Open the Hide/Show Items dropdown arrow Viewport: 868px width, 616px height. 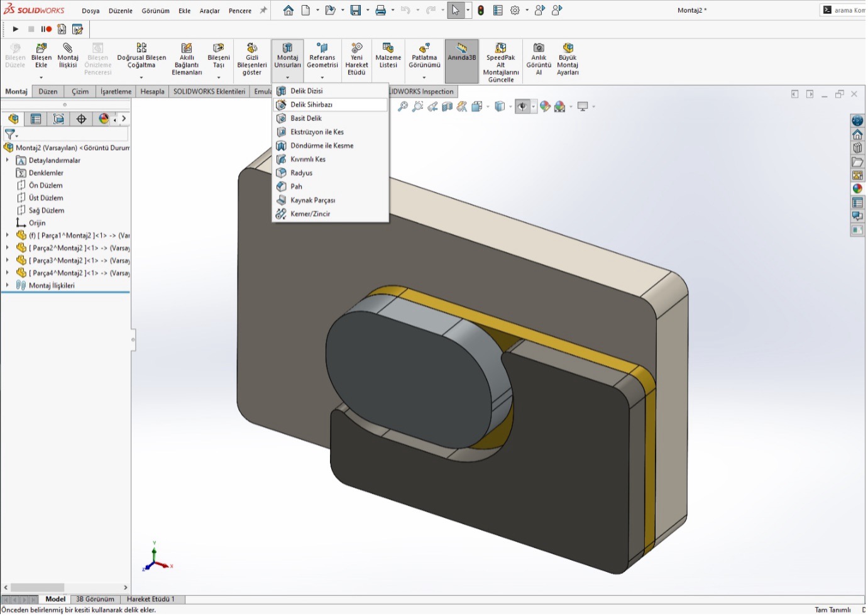[x=533, y=107]
